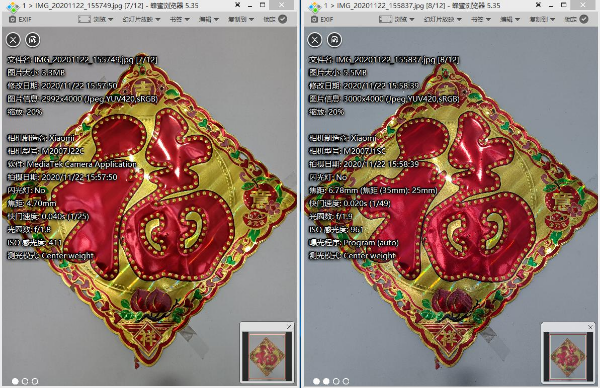This screenshot has width=600, height=388.
Task: Close the EXIF overlay on the 155749.jpg image
Action: point(13,40)
